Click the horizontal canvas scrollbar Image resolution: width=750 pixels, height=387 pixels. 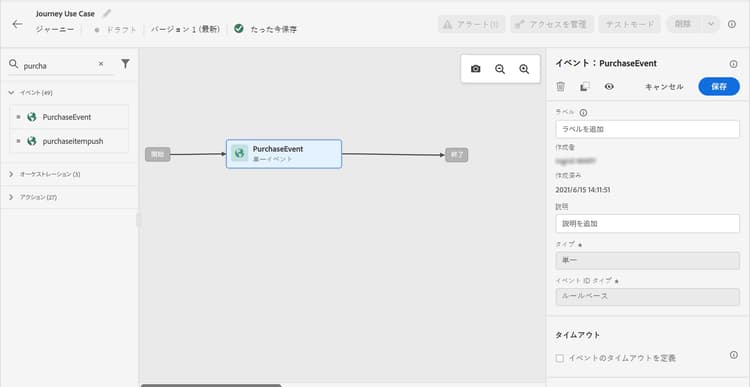pos(211,385)
